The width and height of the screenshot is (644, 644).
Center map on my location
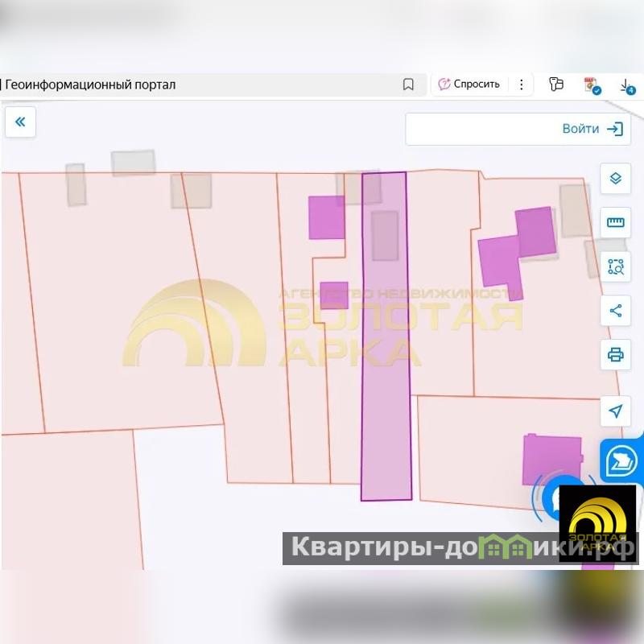[x=616, y=411]
